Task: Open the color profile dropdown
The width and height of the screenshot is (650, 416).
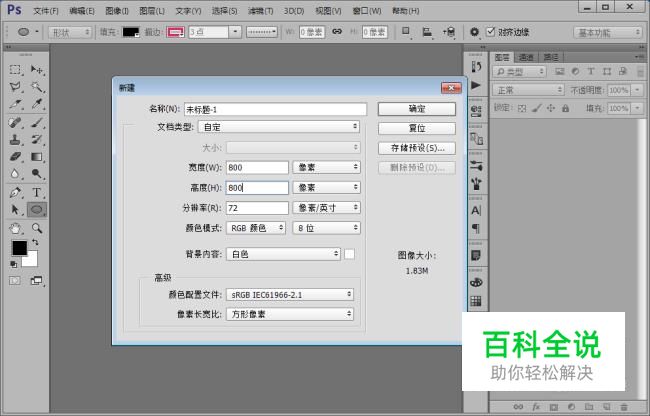Action: click(x=290, y=295)
